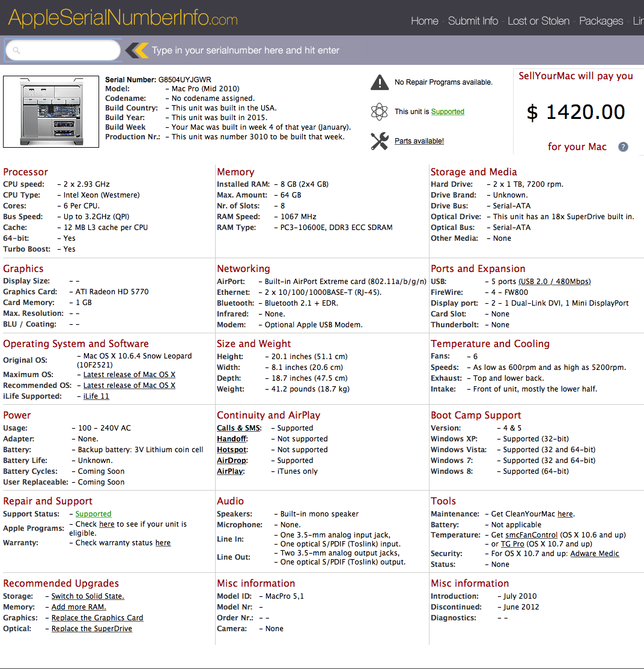The image size is (644, 669).
Task: Open the Handoff link
Action: [x=232, y=439]
